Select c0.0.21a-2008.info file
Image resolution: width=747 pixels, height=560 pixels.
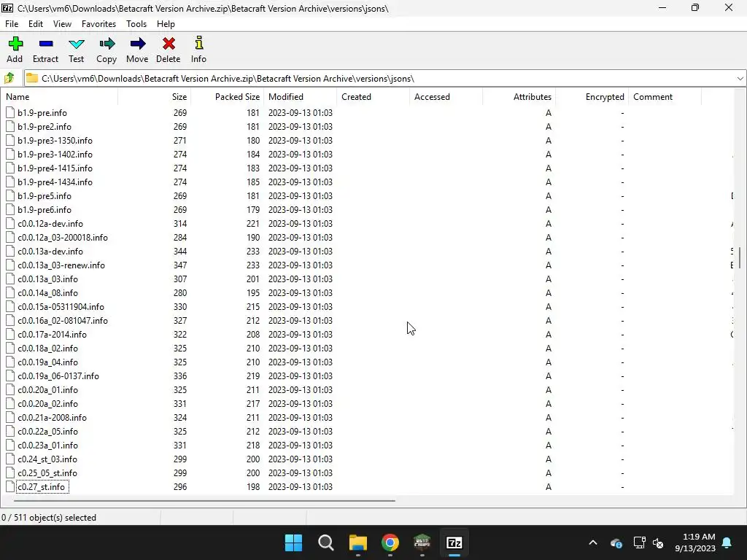(x=52, y=418)
